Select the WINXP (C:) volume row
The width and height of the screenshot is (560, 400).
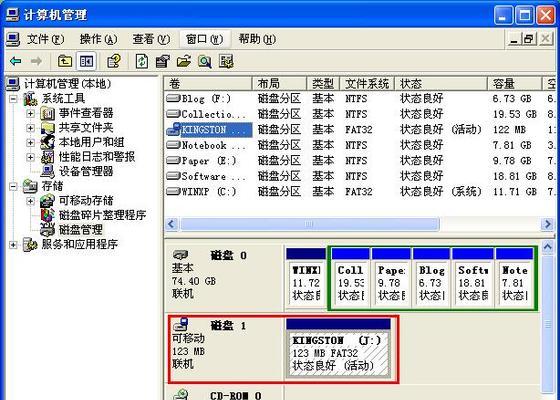tap(361, 191)
